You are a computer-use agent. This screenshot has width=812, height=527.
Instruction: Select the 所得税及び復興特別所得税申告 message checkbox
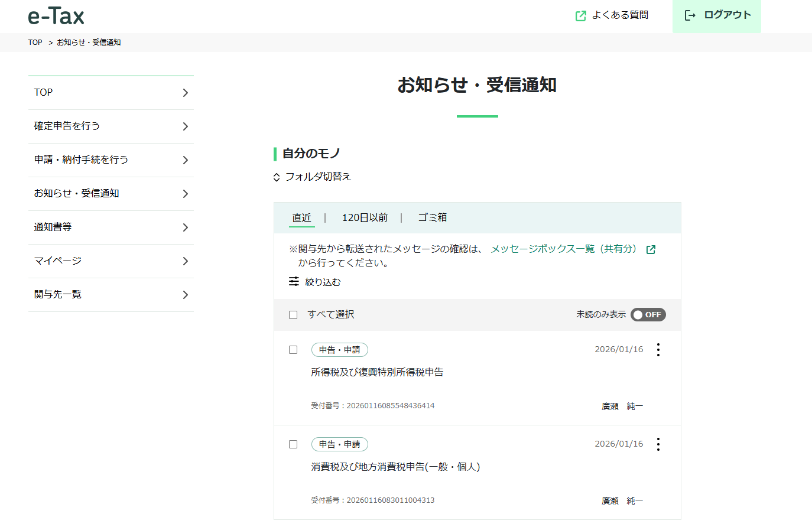coord(293,350)
